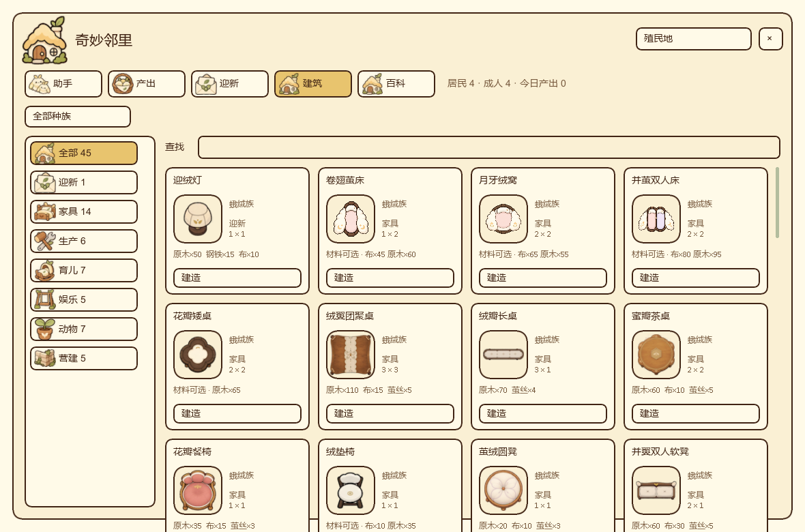Click the 绒瓣长桌 long table icon
The image size is (805, 532).
click(x=503, y=354)
